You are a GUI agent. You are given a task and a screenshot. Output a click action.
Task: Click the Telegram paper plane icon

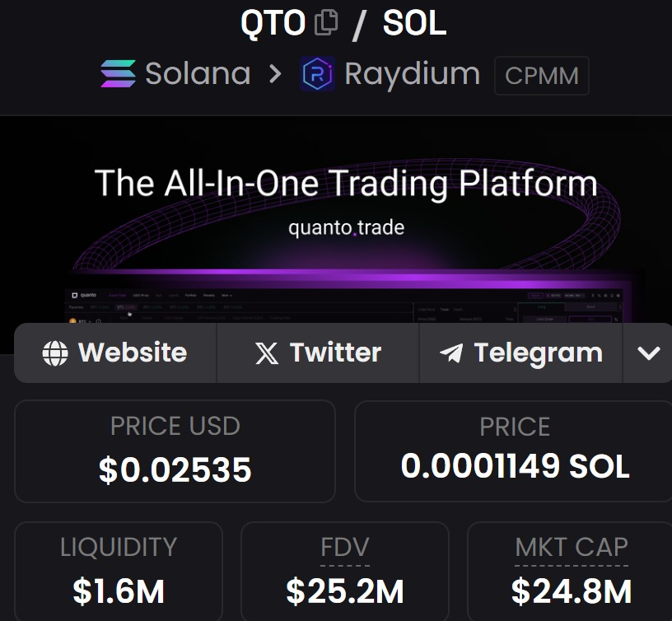(451, 353)
